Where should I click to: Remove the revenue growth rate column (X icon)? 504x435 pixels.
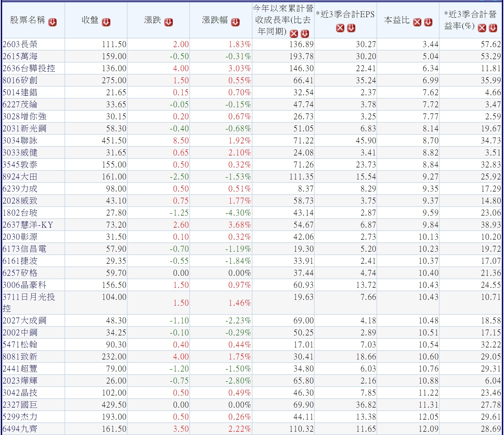pos(294,34)
